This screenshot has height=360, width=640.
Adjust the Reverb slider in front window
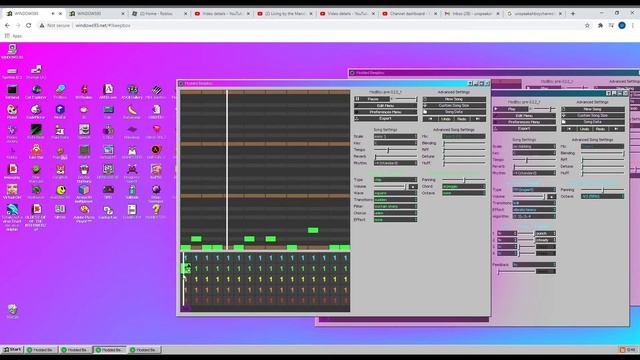[395, 156]
